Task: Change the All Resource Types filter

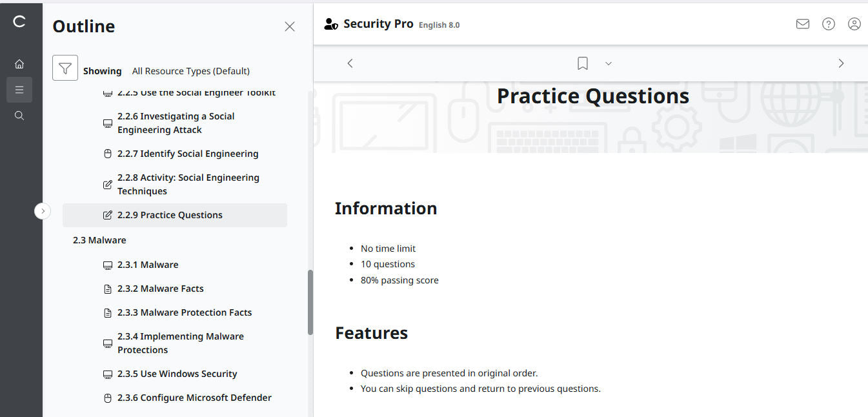Action: (190, 71)
